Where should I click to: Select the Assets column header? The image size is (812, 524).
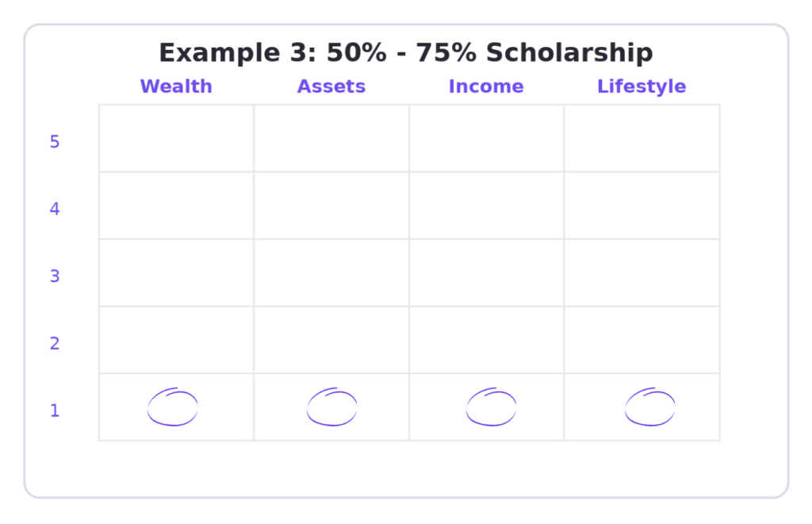(x=331, y=86)
